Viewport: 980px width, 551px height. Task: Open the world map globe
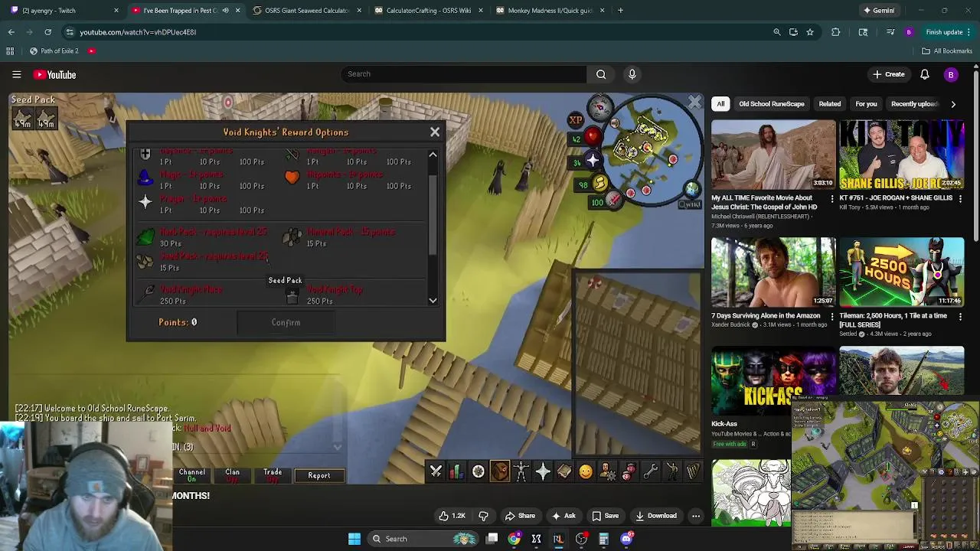pos(691,189)
